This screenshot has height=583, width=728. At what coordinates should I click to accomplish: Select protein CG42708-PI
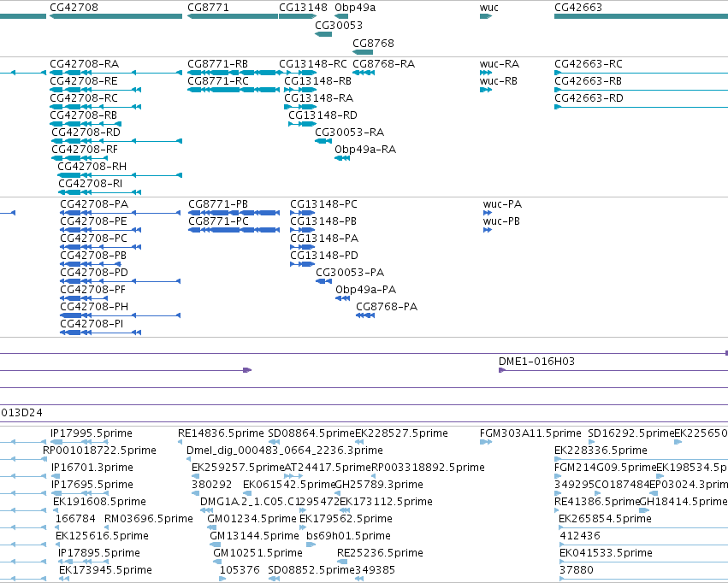click(92, 324)
